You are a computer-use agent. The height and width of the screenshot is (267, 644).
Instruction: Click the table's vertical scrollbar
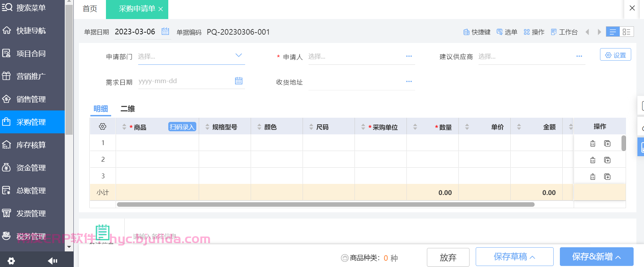tap(624, 143)
